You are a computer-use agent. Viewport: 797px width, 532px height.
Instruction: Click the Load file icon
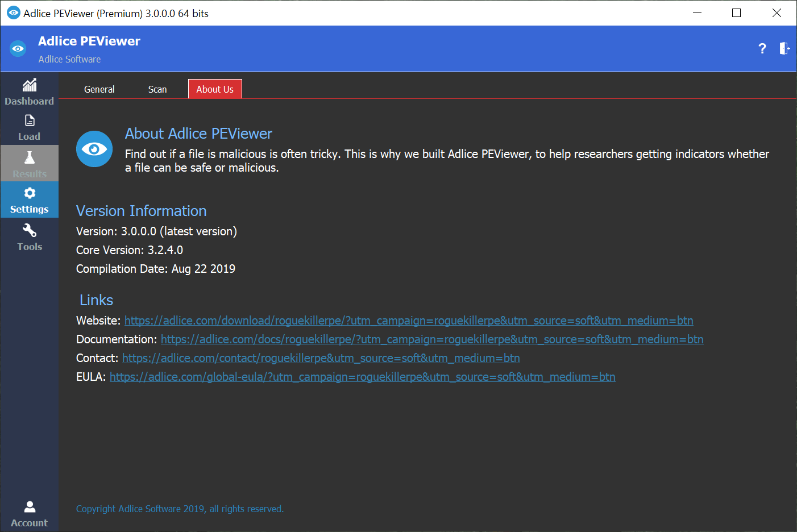[x=30, y=121]
